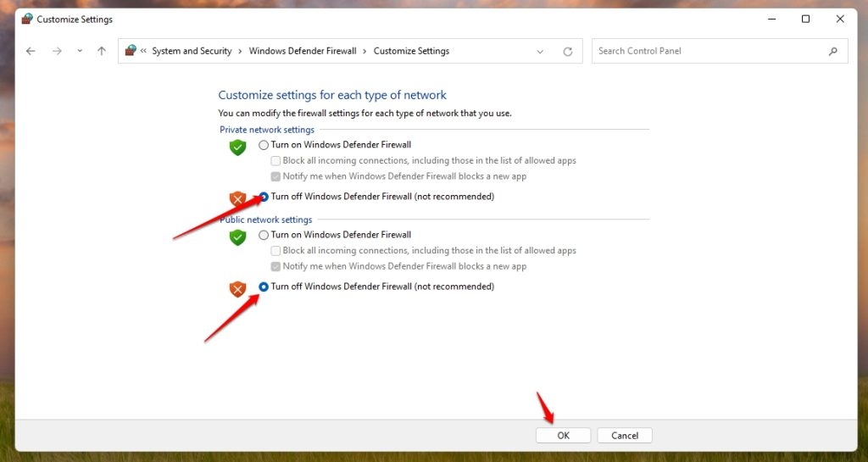
Task: Click the Public network settings heading
Action: point(265,220)
